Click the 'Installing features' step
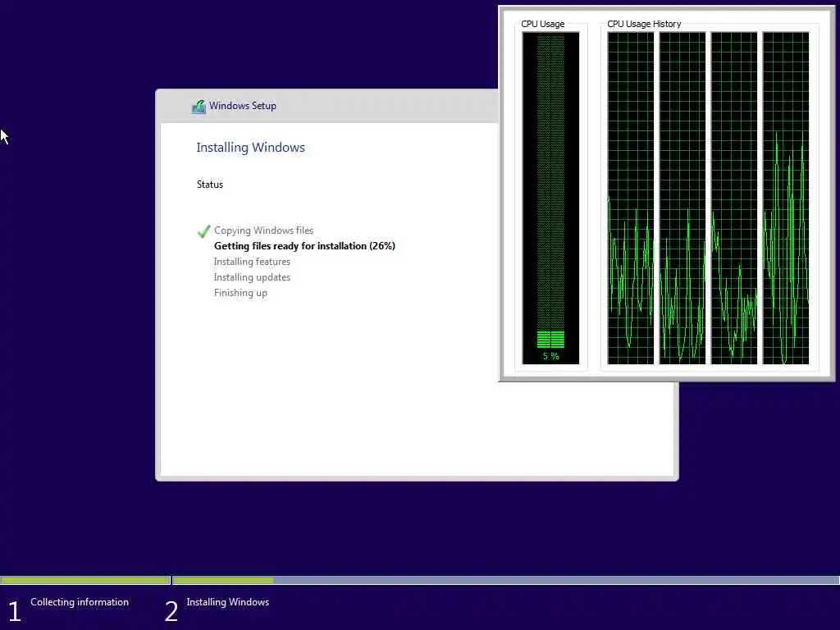This screenshot has height=630, width=840. pos(252,262)
